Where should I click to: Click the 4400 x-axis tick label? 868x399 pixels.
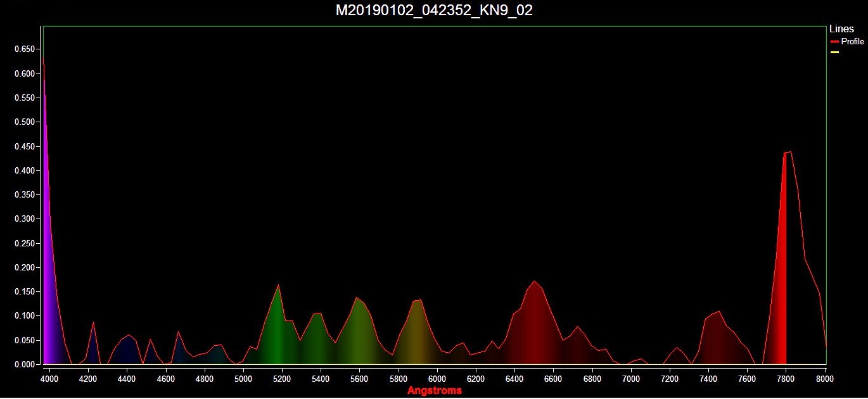127,379
